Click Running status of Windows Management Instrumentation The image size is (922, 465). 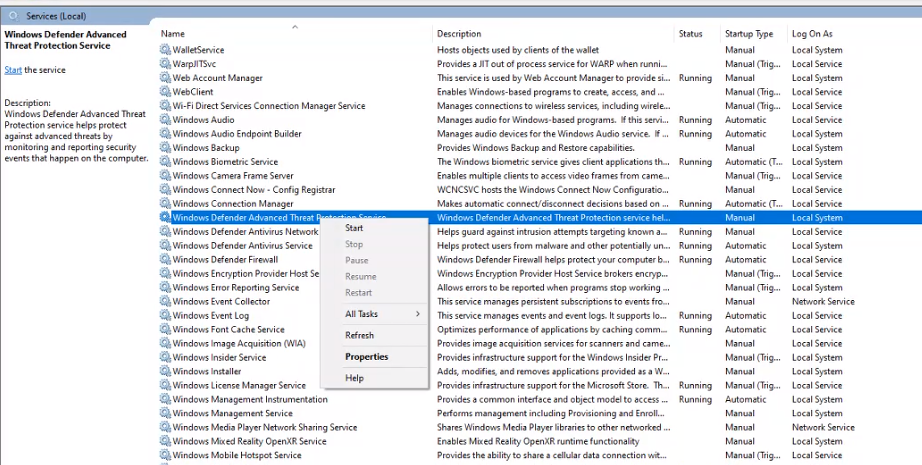point(695,399)
